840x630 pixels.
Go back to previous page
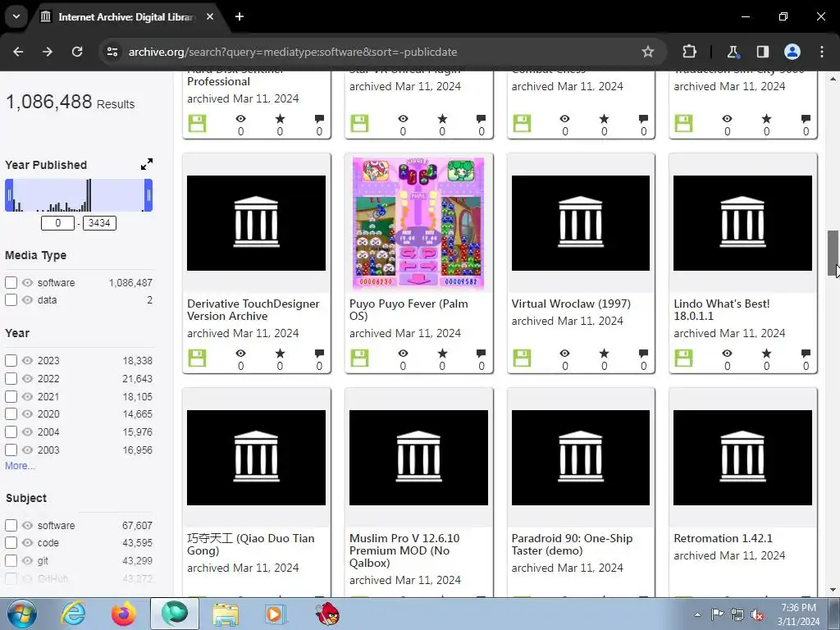(x=18, y=52)
